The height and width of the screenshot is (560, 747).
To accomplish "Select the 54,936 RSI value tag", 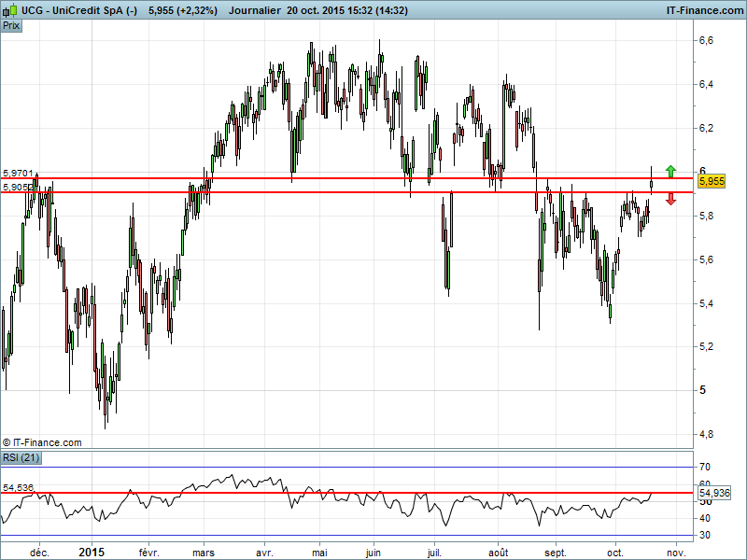I will 714,493.
